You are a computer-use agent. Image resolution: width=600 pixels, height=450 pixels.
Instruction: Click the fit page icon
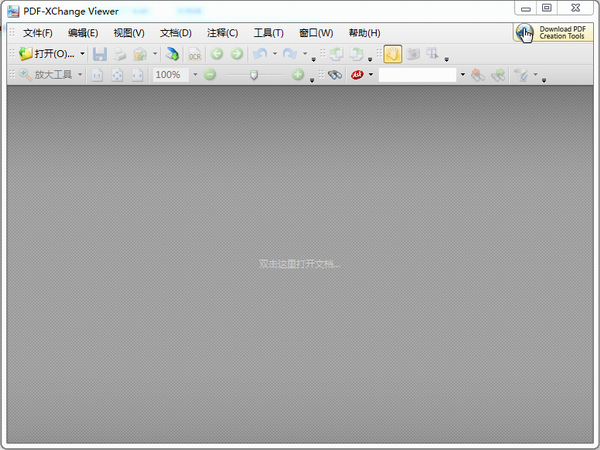117,75
